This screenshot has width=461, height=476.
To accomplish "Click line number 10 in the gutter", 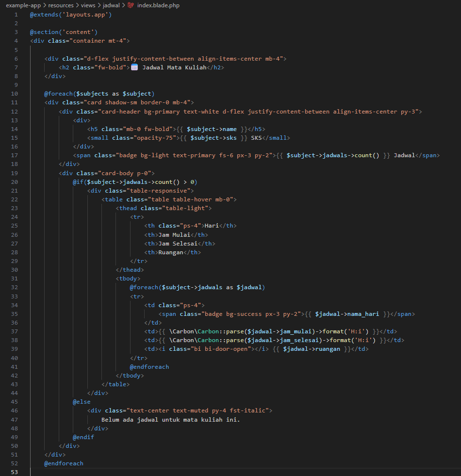I will [14, 94].
